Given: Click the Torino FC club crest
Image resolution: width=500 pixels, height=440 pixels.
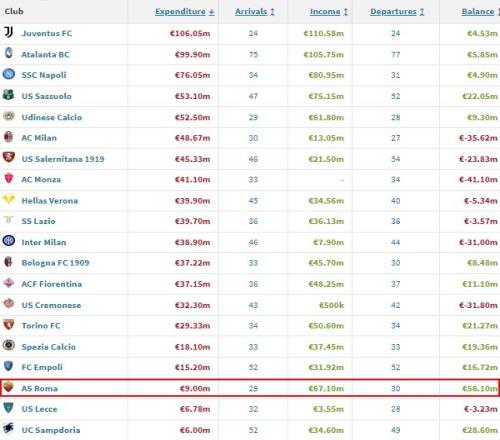Looking at the screenshot, I should [x=9, y=324].
